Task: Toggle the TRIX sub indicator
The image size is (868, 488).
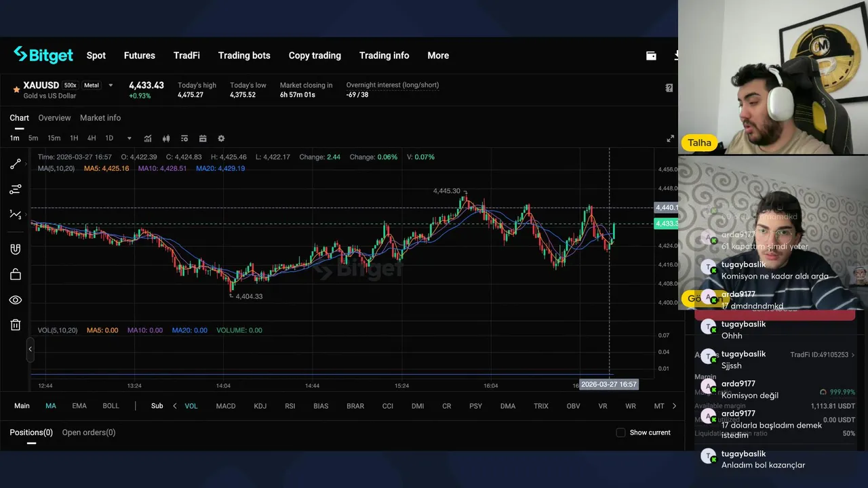Action: point(541,406)
